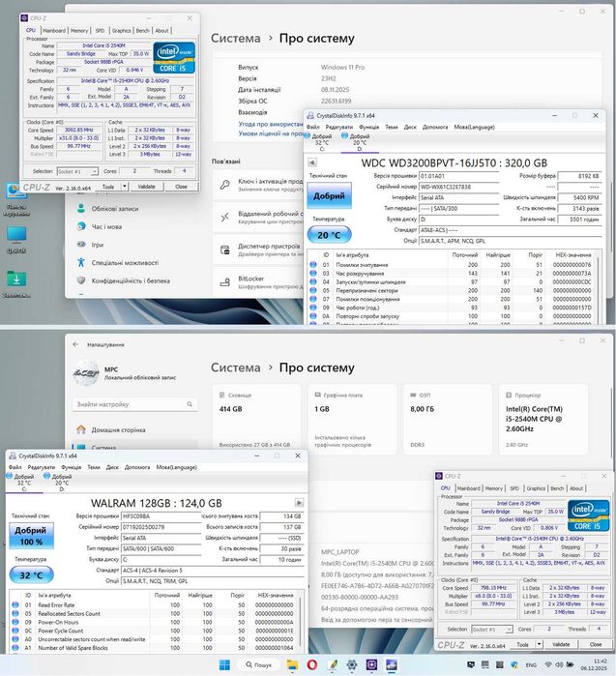
Task: Click the Конфіденційність і безпека shield icon
Action: (x=81, y=280)
